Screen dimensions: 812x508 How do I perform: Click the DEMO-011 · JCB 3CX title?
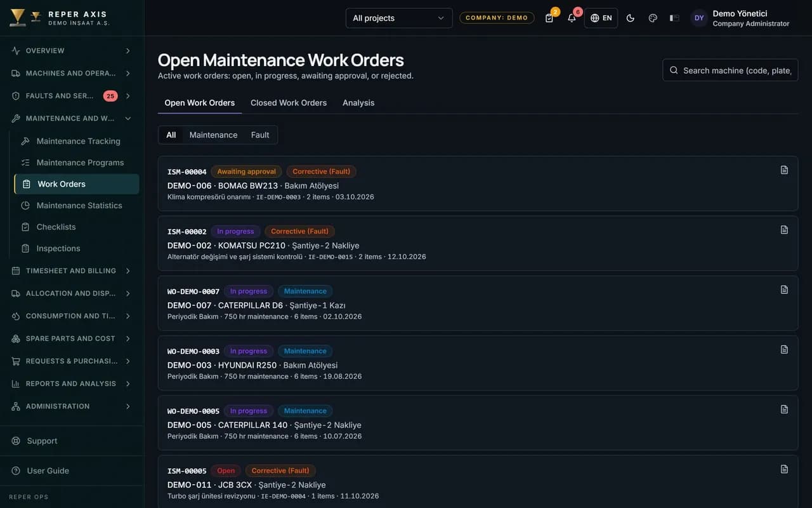[208, 485]
